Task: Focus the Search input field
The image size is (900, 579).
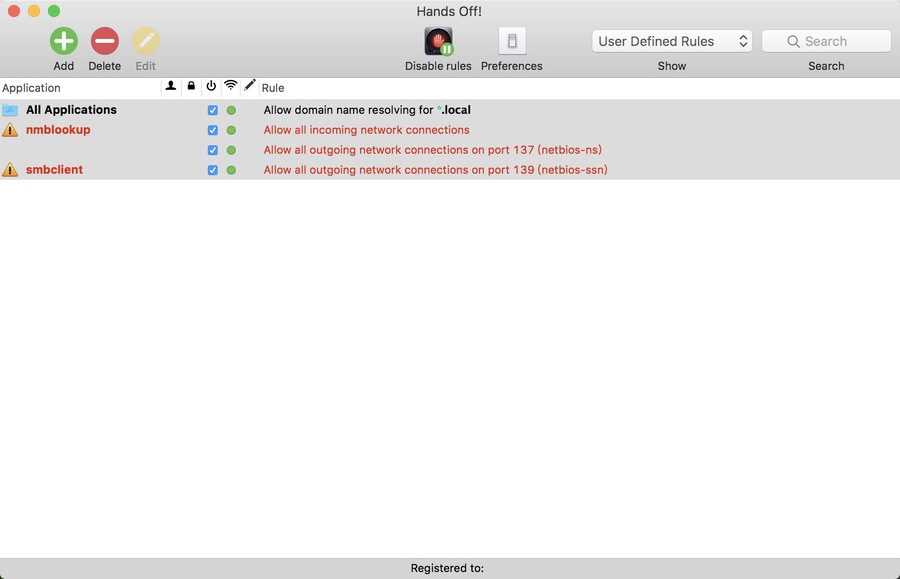Action: point(827,41)
